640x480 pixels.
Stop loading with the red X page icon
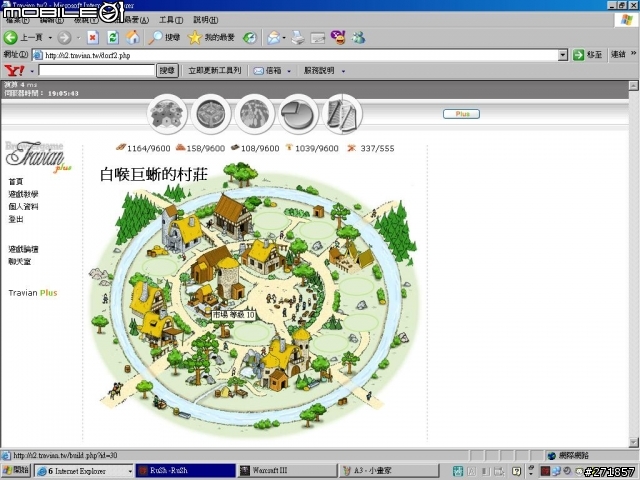coord(93,38)
